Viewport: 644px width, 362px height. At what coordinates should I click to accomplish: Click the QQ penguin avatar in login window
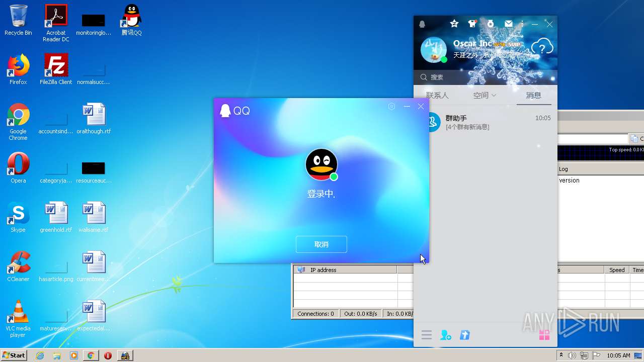[x=321, y=164]
